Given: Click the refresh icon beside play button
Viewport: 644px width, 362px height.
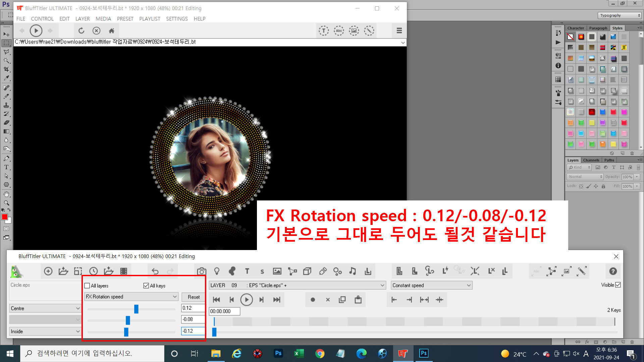Looking at the screenshot, I should 81,31.
